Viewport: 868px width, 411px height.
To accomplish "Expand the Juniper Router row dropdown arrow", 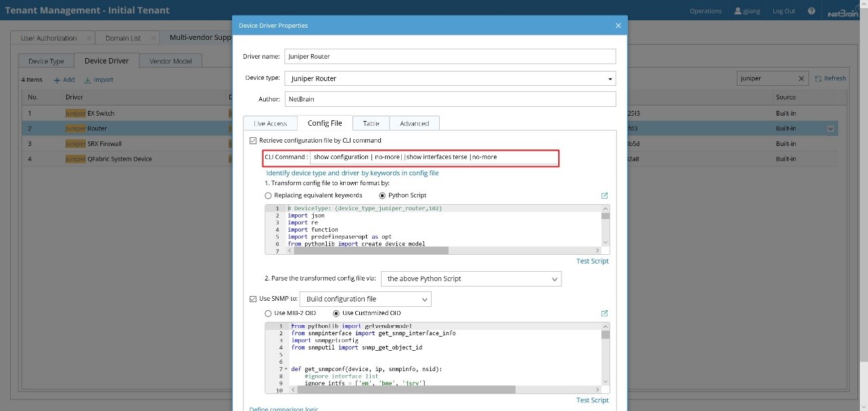I will click(x=830, y=128).
